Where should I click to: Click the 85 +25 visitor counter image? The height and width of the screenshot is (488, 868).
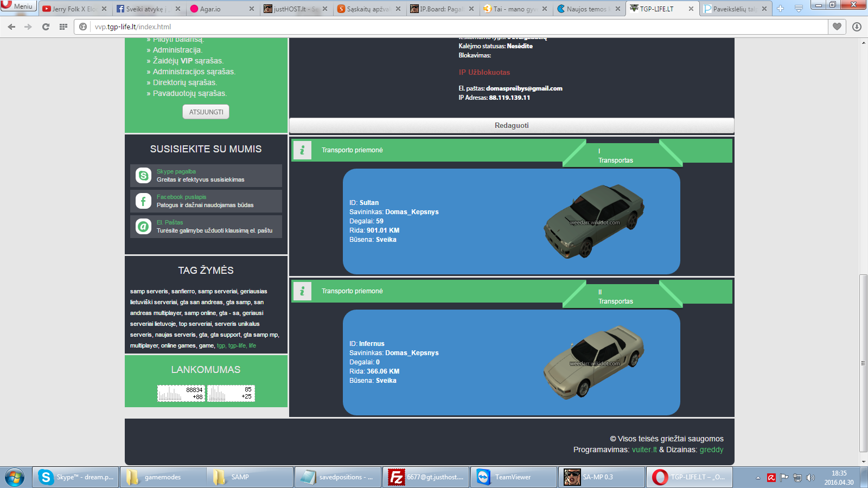click(x=231, y=393)
